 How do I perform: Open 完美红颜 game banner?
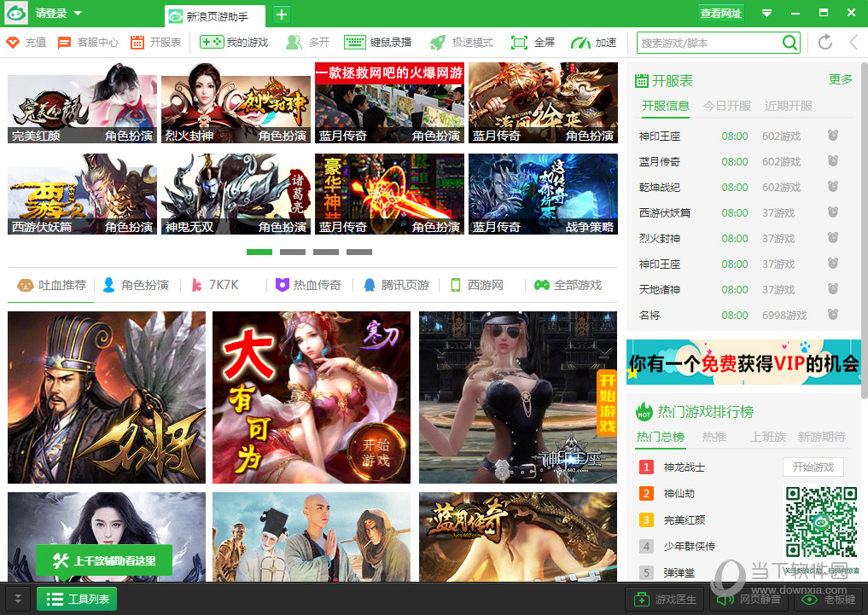[82, 102]
